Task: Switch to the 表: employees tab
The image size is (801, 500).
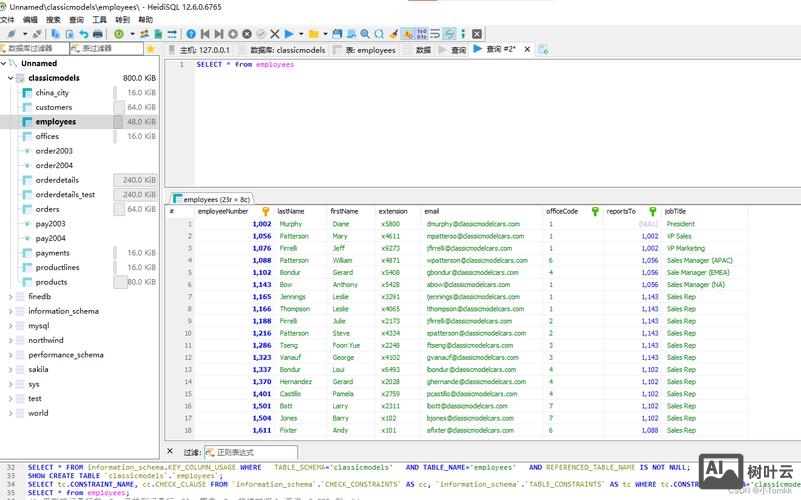Action: [x=365, y=50]
